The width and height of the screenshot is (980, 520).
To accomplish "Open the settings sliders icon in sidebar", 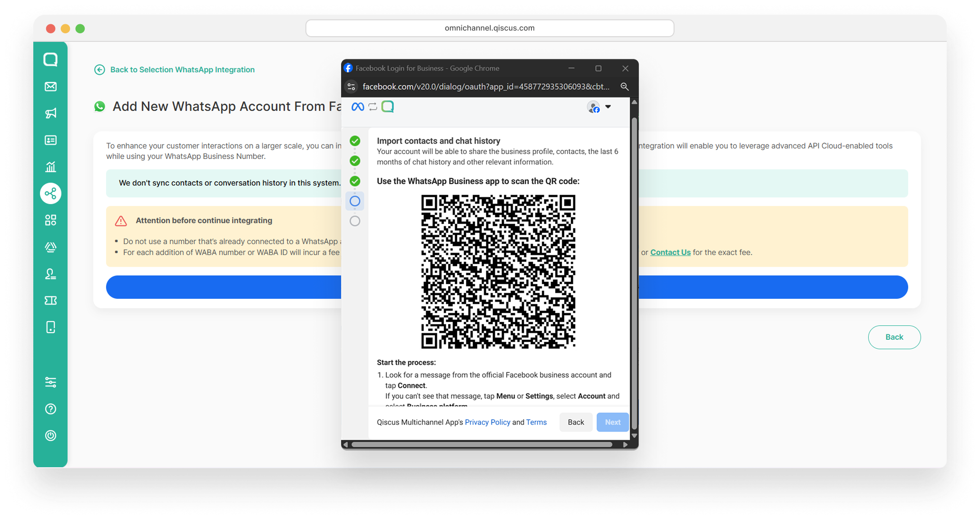I will point(50,382).
